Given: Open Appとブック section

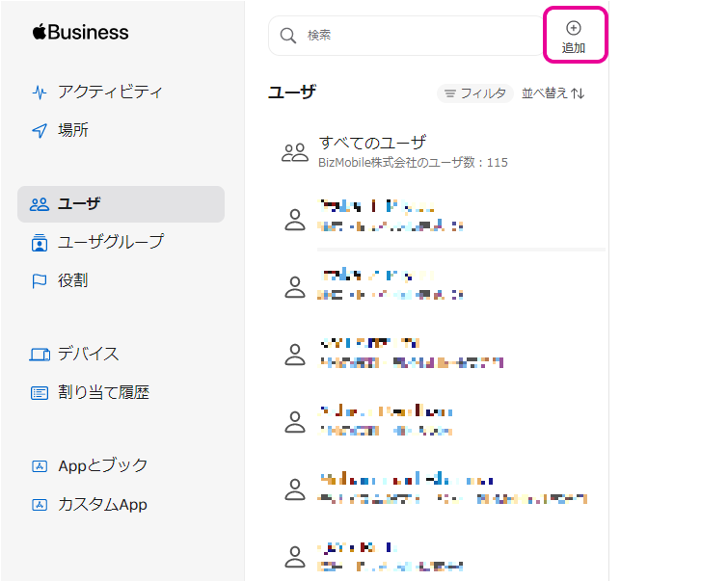Looking at the screenshot, I should pos(102,465).
